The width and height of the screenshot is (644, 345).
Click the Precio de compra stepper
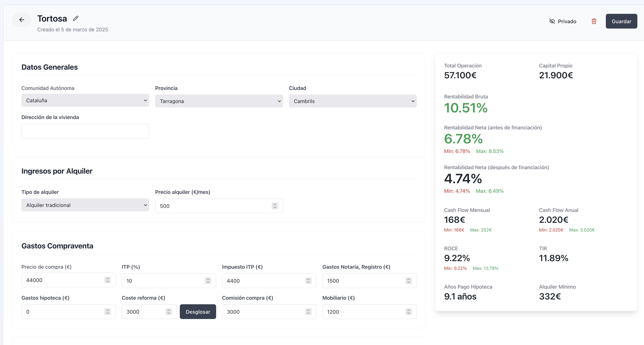pyautogui.click(x=108, y=280)
